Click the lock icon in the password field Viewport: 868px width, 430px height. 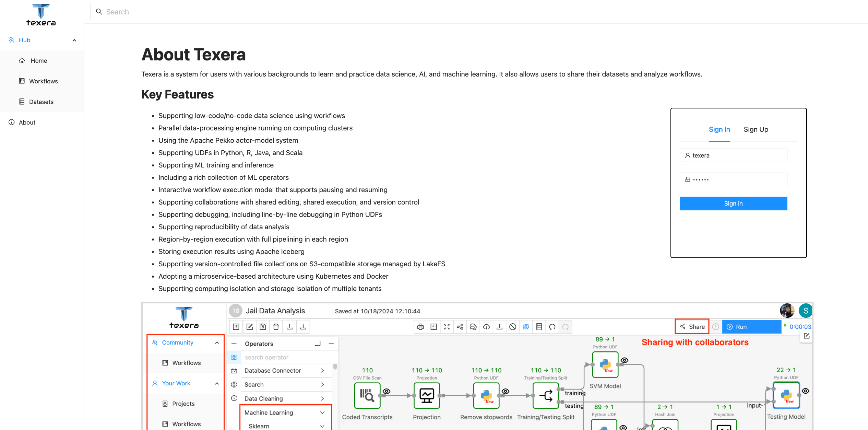tap(688, 179)
